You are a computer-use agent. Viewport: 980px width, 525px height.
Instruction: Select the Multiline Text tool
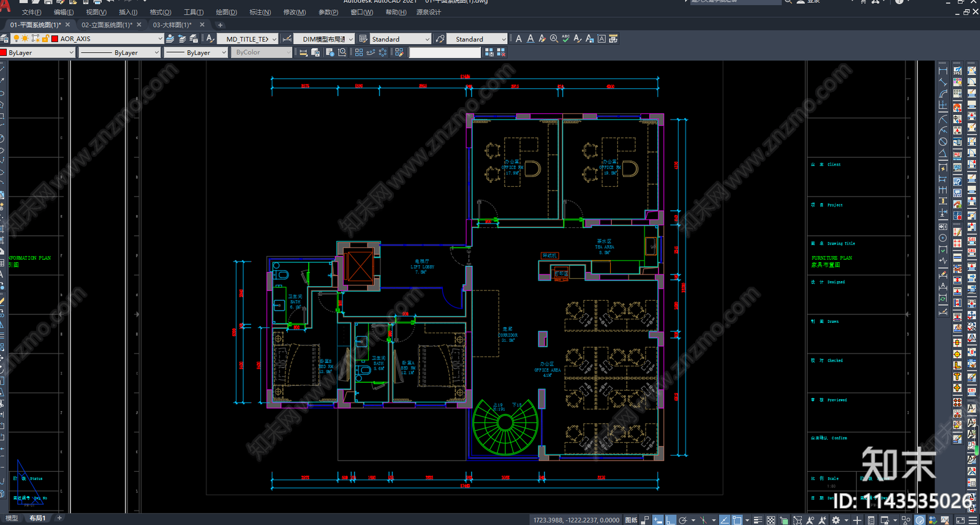point(519,39)
